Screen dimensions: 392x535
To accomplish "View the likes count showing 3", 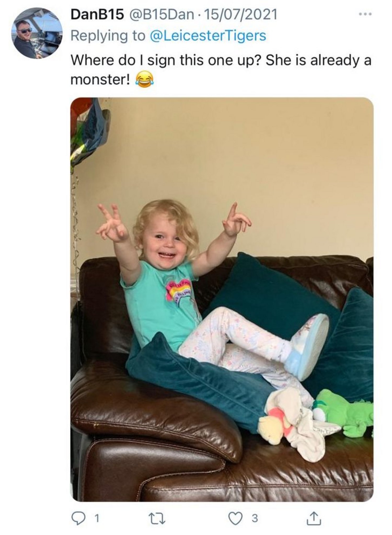I will [255, 518].
